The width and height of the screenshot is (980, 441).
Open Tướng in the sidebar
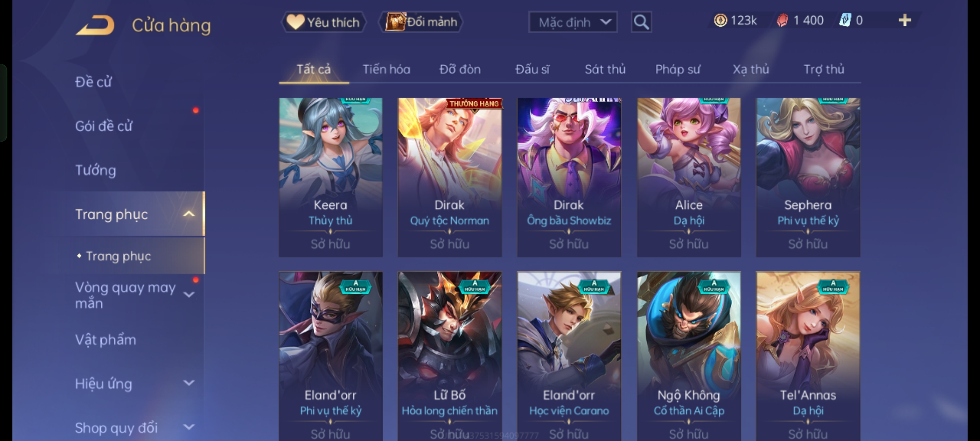coord(96,170)
